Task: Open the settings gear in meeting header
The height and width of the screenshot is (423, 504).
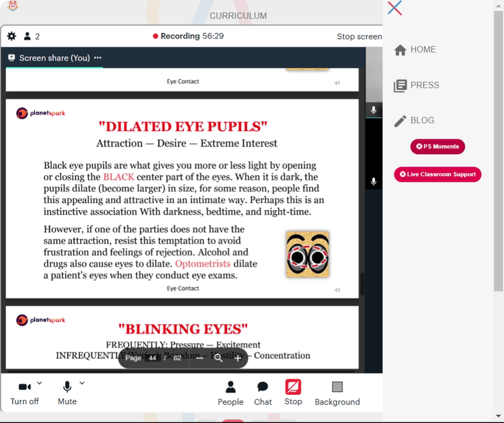Action: click(x=11, y=36)
